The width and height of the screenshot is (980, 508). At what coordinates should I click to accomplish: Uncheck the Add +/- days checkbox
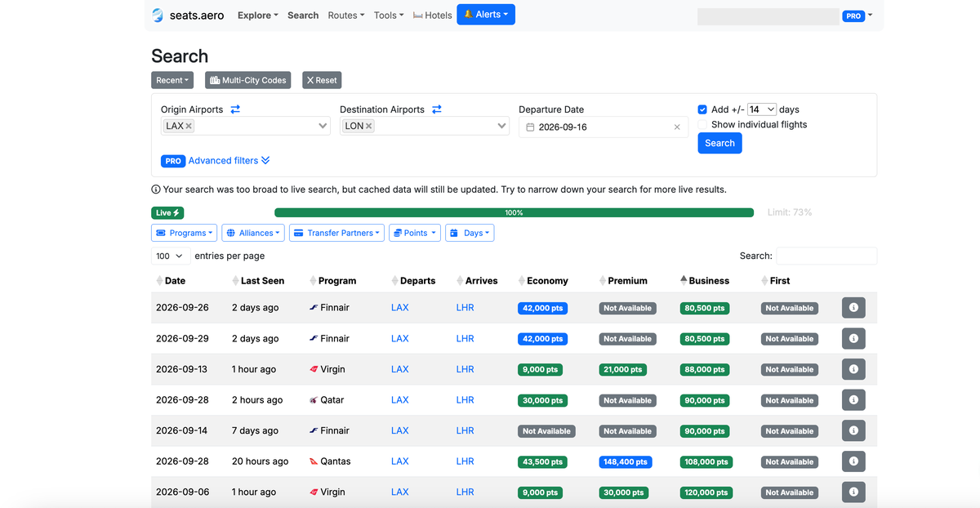click(x=702, y=109)
